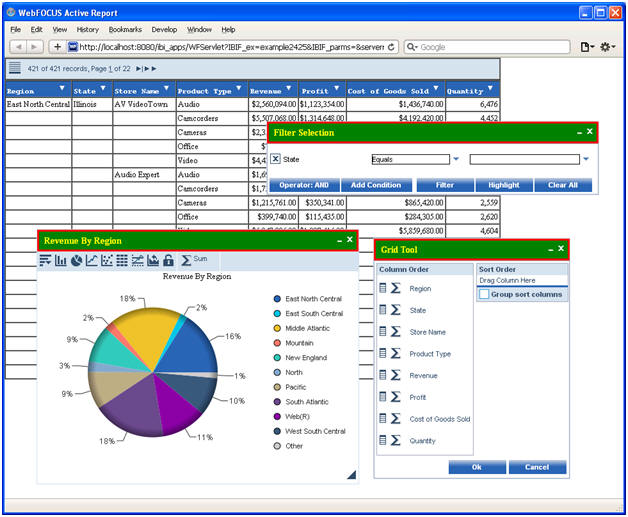Click the Sum aggregation sigma icon
The image size is (628, 517).
click(186, 260)
